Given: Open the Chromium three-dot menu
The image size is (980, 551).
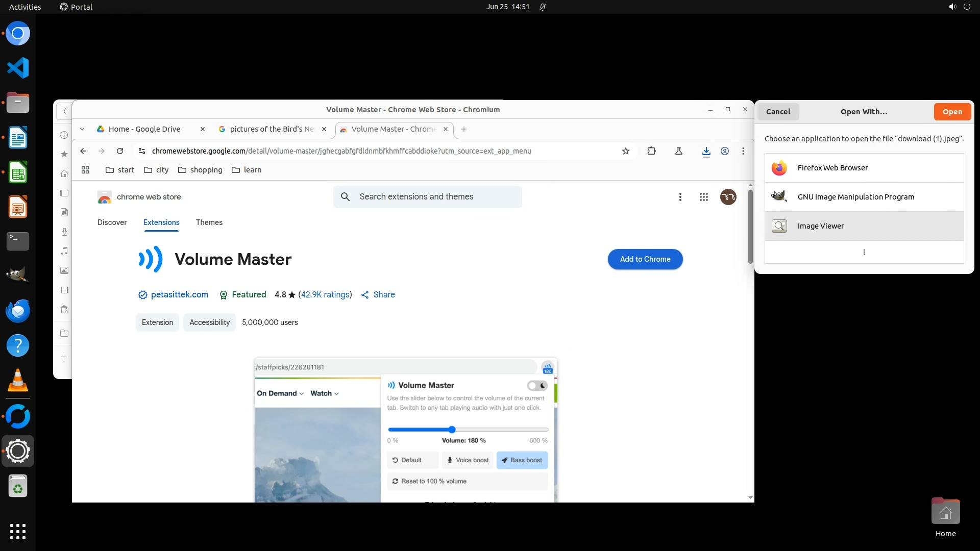Looking at the screenshot, I should pos(743,151).
